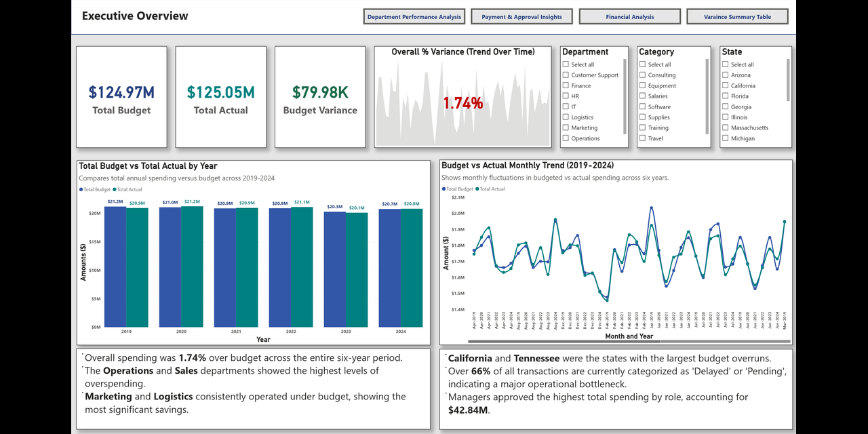This screenshot has height=434, width=868.
Task: Filter by Arizona state
Action: pos(725,75)
